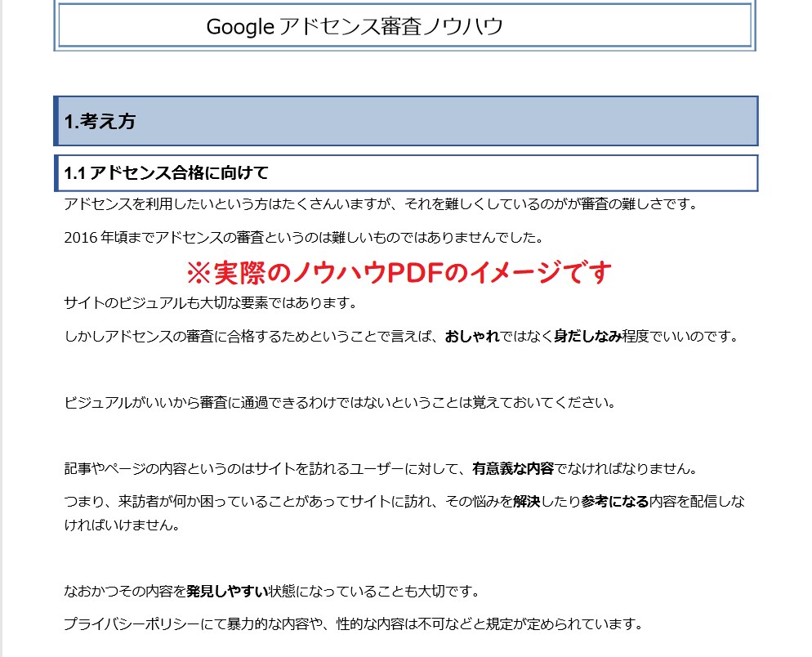Image resolution: width=812 pixels, height=657 pixels.
Task: Click the line beginning 'プライバシーポリシーにて'
Action: [x=354, y=623]
